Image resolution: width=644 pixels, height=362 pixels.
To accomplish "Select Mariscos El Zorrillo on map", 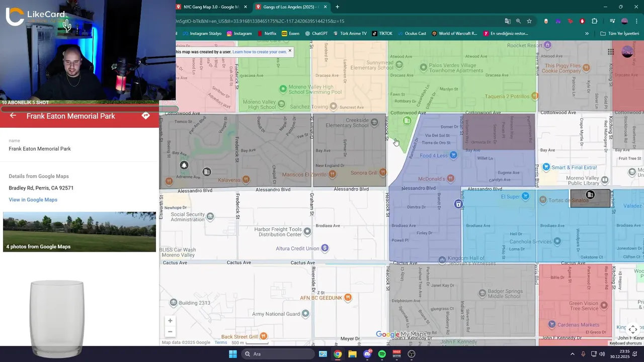I will pyautogui.click(x=309, y=174).
